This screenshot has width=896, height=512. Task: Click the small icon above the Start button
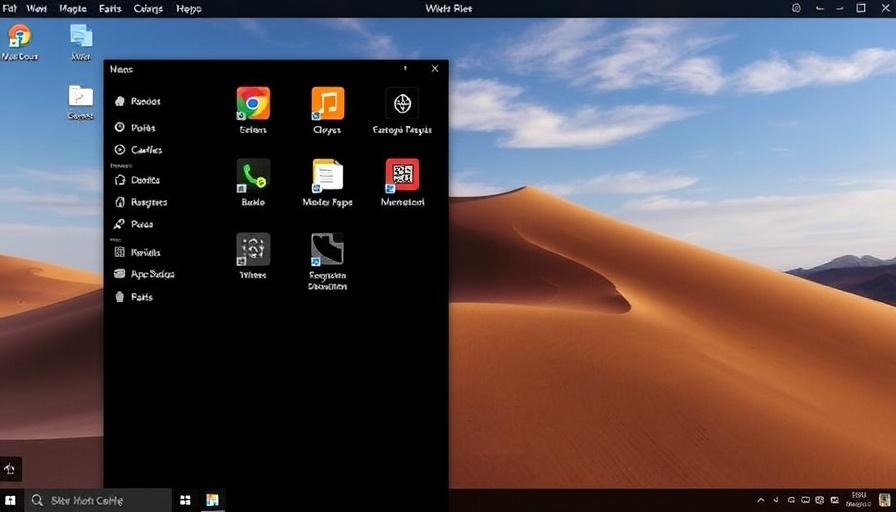coord(10,469)
